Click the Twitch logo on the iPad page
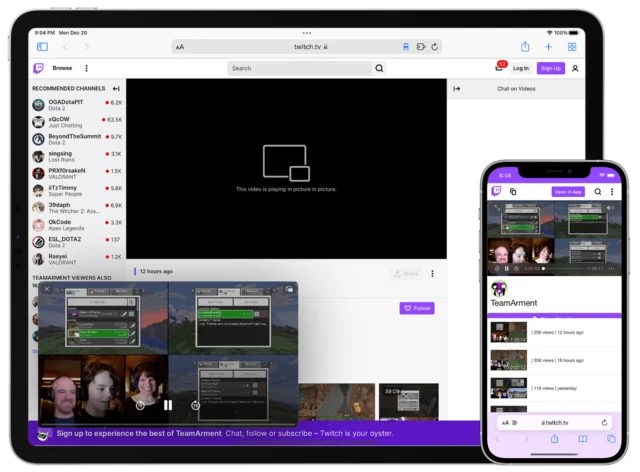 [38, 68]
